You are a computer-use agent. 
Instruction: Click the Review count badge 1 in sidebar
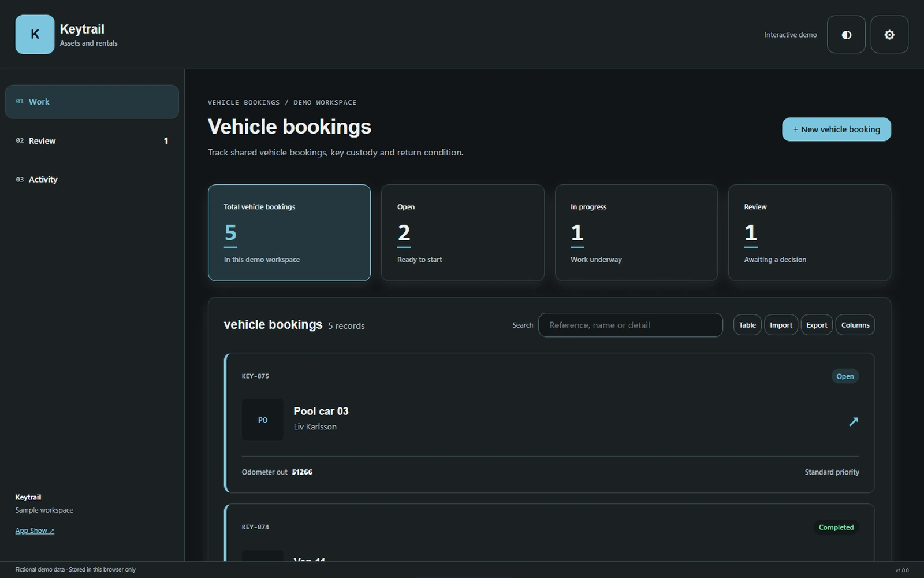[x=166, y=141]
